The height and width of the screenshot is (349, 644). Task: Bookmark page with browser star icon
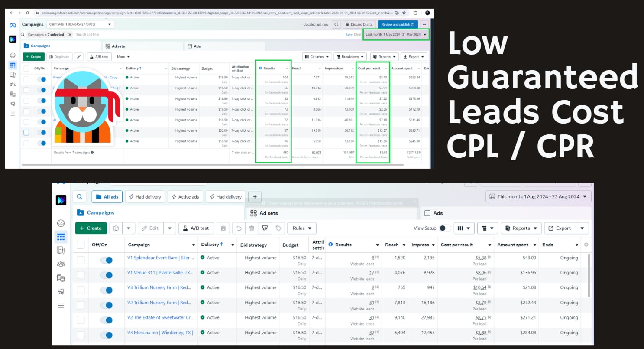[x=404, y=13]
